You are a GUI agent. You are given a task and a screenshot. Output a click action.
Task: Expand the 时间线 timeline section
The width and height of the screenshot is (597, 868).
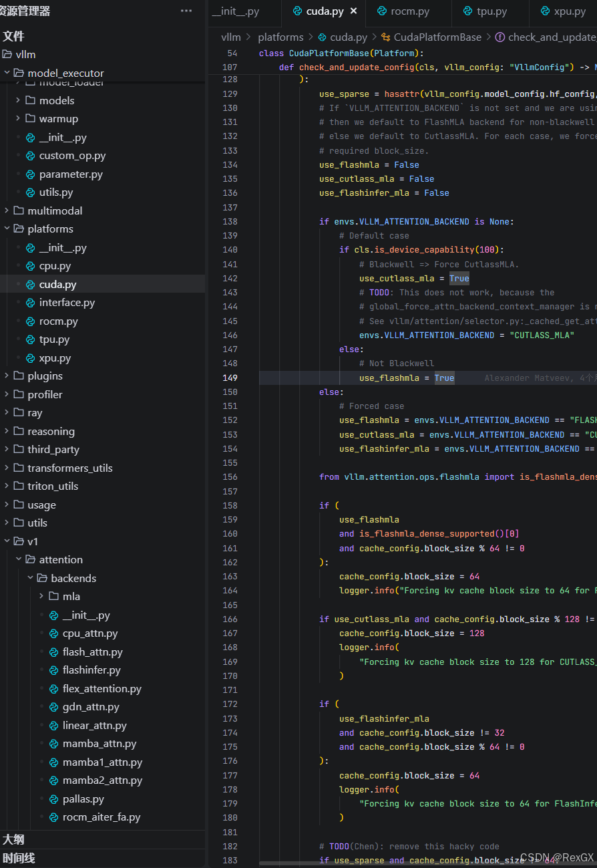(19, 858)
